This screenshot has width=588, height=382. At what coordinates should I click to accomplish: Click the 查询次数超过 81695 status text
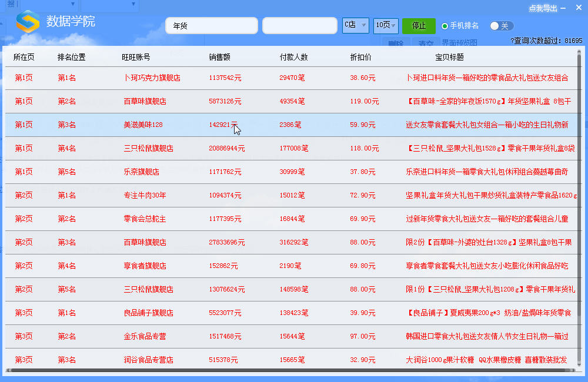point(546,41)
